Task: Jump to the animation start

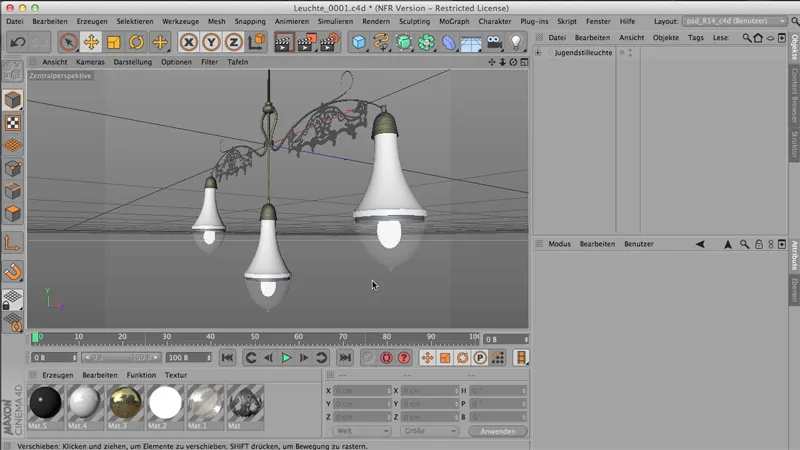Action: coord(227,358)
